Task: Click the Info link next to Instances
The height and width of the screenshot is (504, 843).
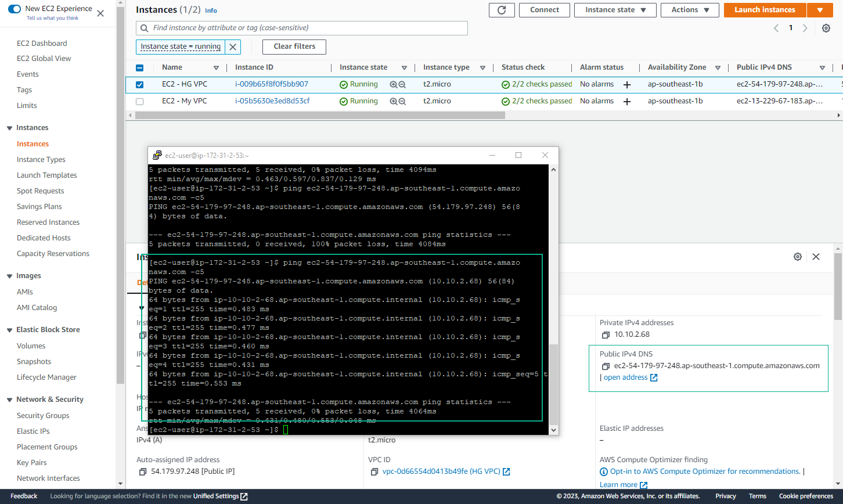Action: click(211, 11)
